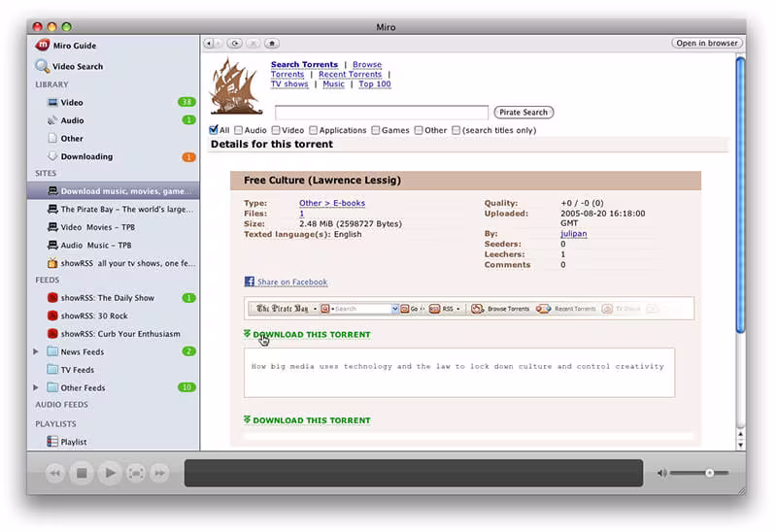Expand the News Feeds folder
777x532 pixels.
pos(36,351)
